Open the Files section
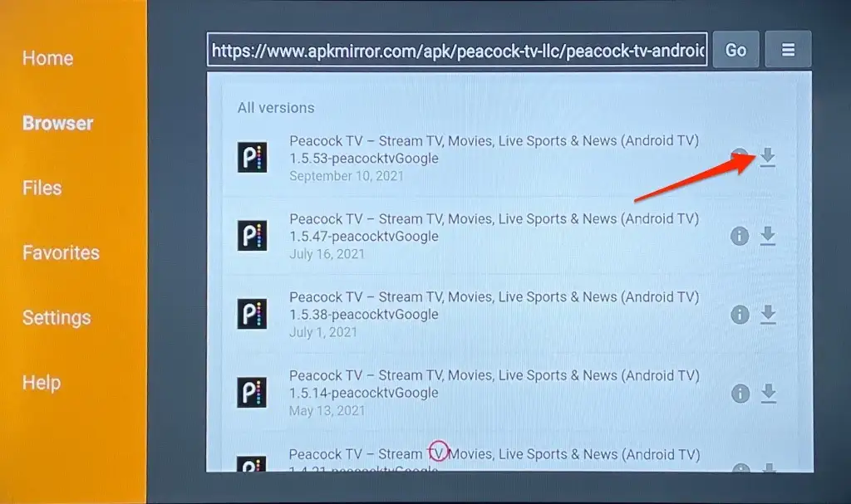Viewport: 851px width, 504px height. (42, 188)
